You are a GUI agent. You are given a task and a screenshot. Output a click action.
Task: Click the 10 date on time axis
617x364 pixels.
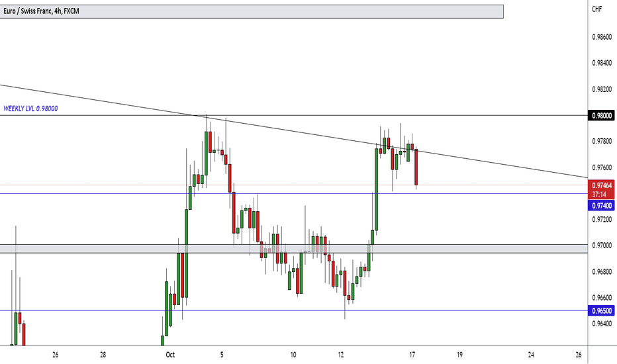(293, 355)
